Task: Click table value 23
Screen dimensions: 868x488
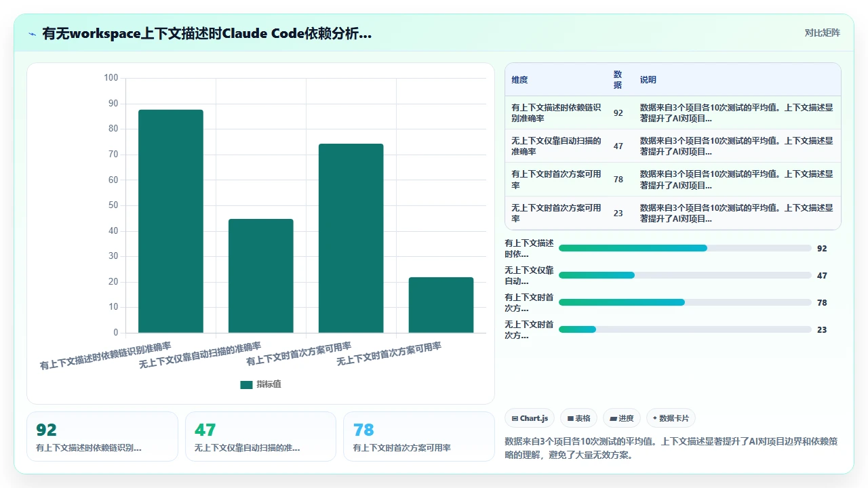Action: pyautogui.click(x=618, y=213)
